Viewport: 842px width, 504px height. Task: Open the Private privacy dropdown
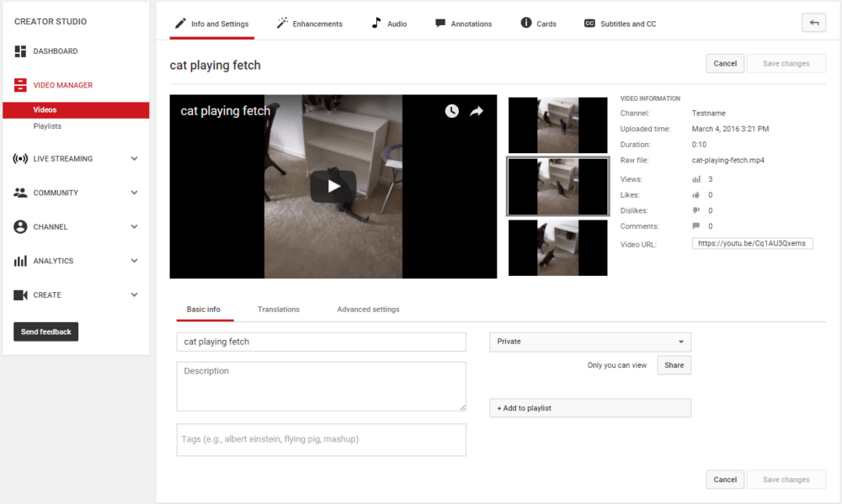(589, 342)
